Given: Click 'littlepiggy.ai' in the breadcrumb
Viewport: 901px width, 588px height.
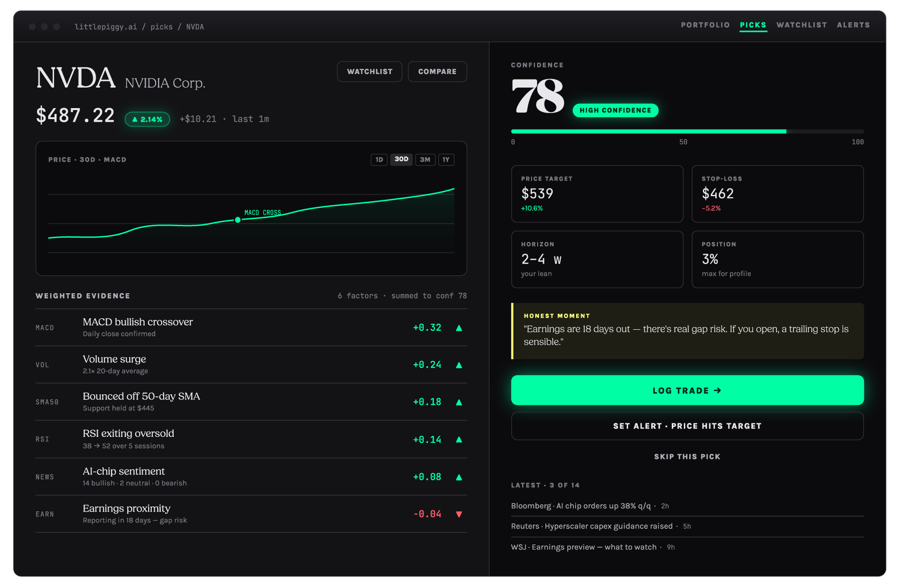Looking at the screenshot, I should (106, 27).
